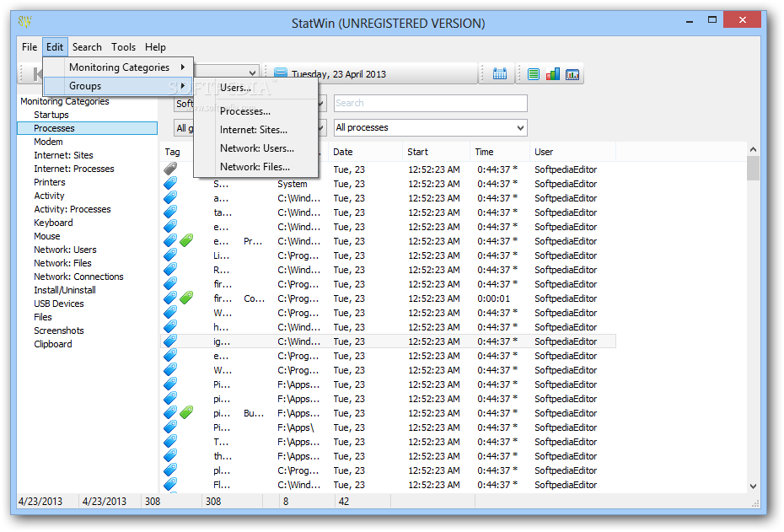Screen dimensions: 784x532
Task: Select Network: Users category in tree
Action: click(x=65, y=250)
